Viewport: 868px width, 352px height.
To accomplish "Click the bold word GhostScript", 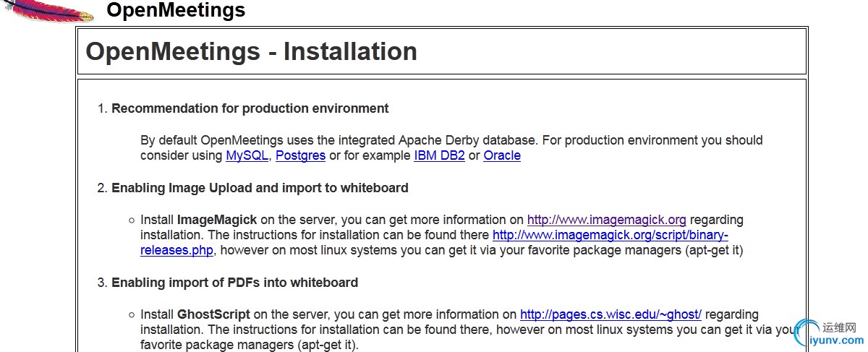I will (213, 314).
